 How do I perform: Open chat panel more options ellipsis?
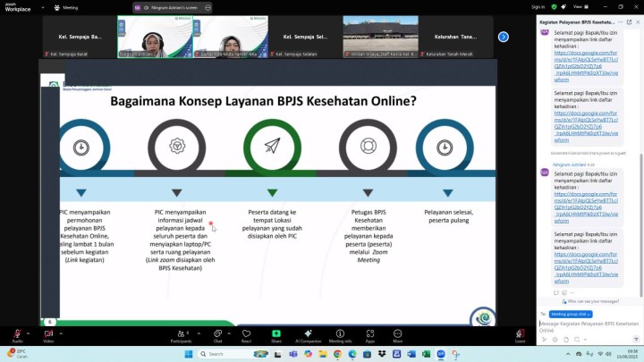(620, 22)
